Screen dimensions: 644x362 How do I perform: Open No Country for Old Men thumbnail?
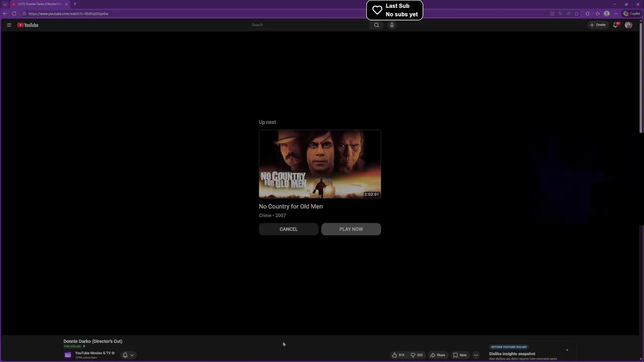pyautogui.click(x=319, y=164)
